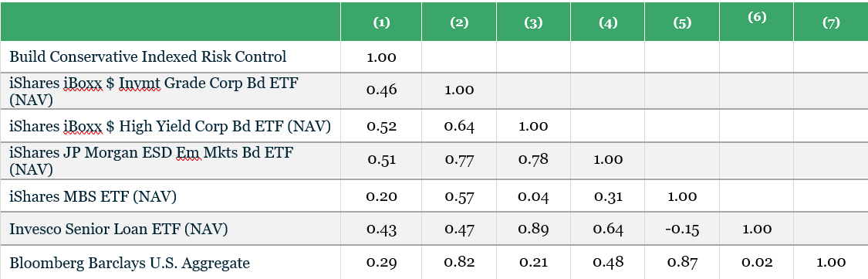The image size is (868, 279).
Task: Select the 0.04 cell in the MBS row
Action: click(x=534, y=196)
